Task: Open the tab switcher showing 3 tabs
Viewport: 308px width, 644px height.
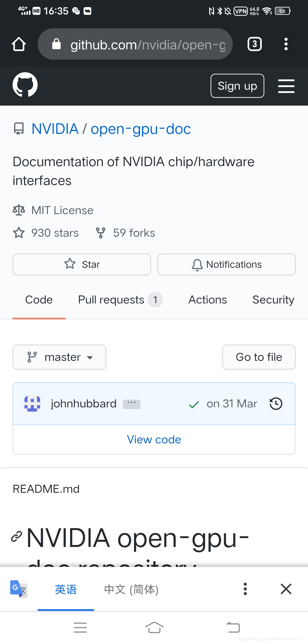Action: [255, 44]
